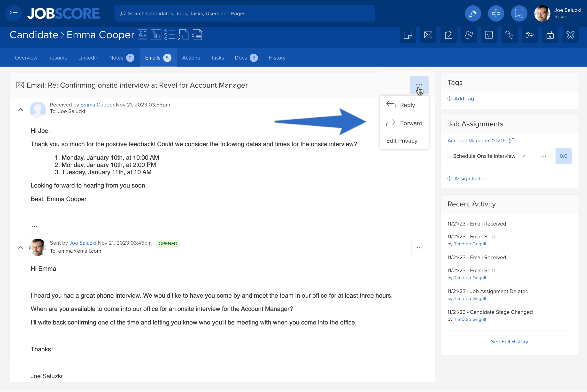Open the resume search document icon
Screen dimensions: 587x392
[183, 35]
